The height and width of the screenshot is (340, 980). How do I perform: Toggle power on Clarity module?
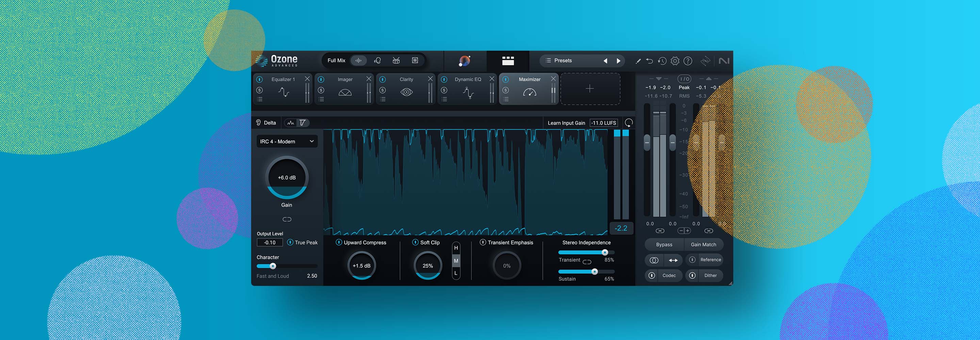tap(383, 80)
